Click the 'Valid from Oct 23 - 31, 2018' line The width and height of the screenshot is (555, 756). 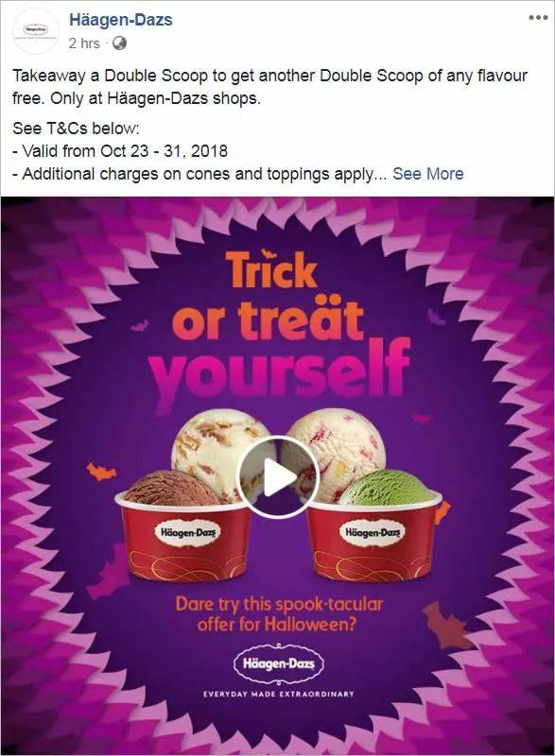coord(120,151)
